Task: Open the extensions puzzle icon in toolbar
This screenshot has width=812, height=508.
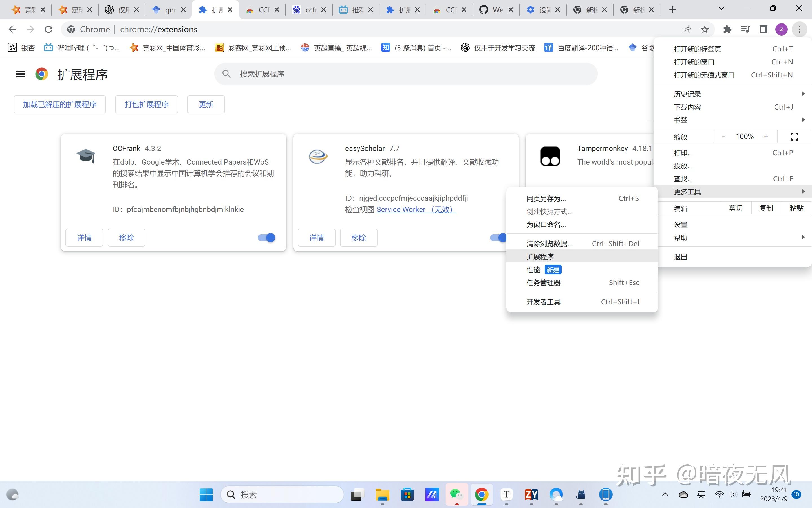Action: click(x=727, y=30)
